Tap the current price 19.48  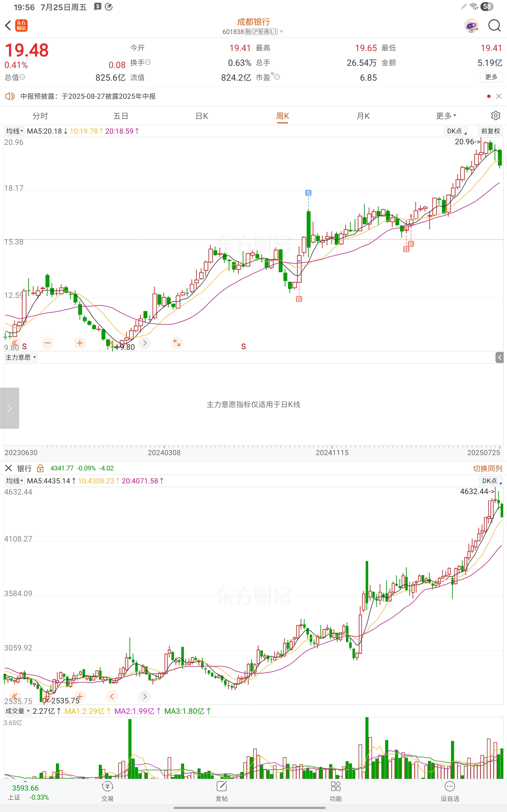click(x=27, y=50)
